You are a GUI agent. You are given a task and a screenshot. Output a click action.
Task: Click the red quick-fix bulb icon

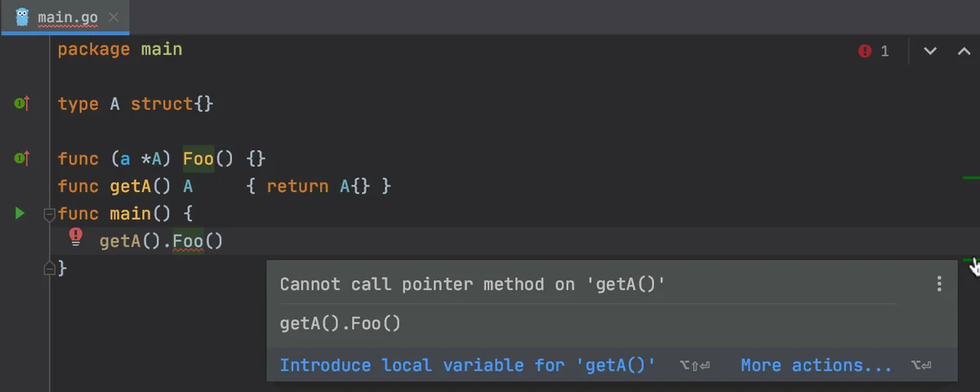click(x=76, y=238)
